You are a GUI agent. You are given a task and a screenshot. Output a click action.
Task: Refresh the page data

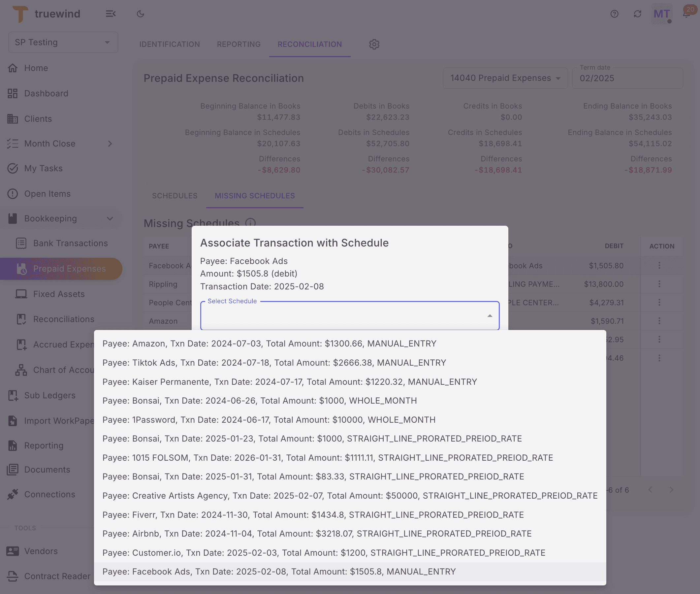point(637,14)
